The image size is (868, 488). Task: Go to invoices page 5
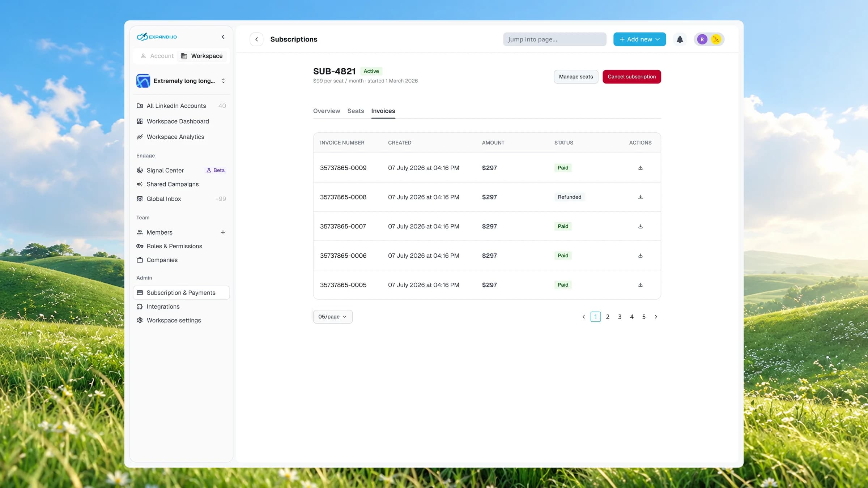(644, 317)
